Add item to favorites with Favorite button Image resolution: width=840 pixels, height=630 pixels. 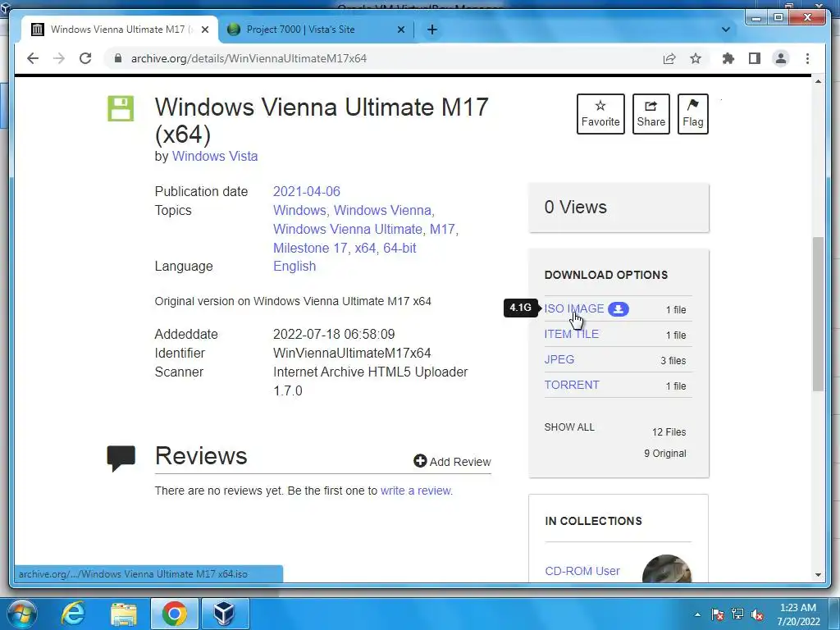[x=600, y=113]
